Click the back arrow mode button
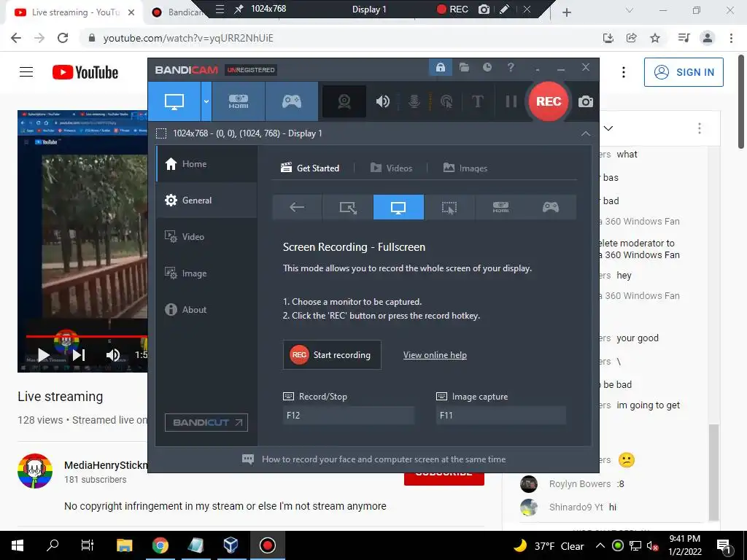 pyautogui.click(x=298, y=207)
